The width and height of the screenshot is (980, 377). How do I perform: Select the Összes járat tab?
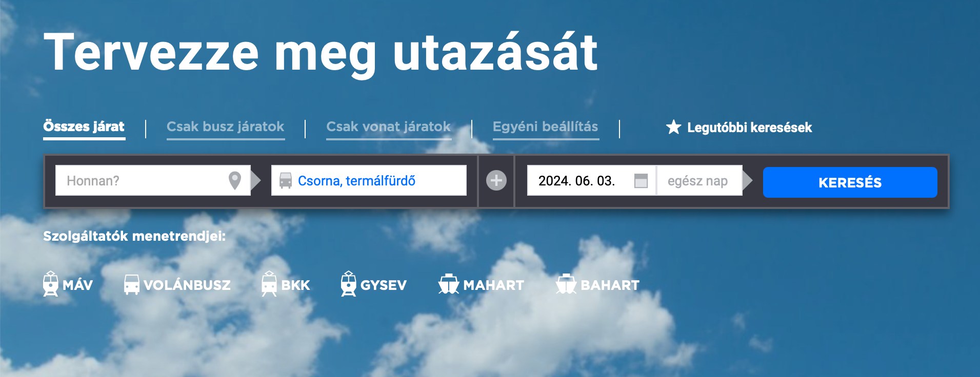tap(84, 127)
